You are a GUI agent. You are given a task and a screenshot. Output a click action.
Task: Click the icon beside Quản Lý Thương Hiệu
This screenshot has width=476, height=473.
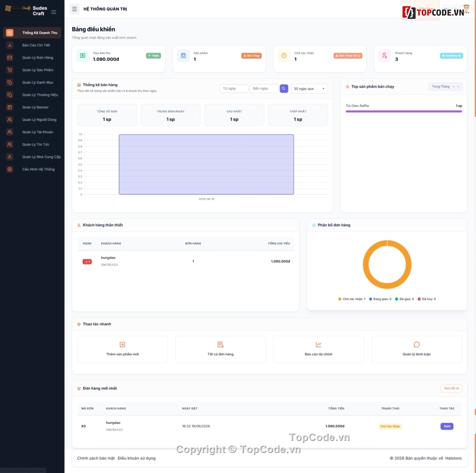(x=10, y=95)
